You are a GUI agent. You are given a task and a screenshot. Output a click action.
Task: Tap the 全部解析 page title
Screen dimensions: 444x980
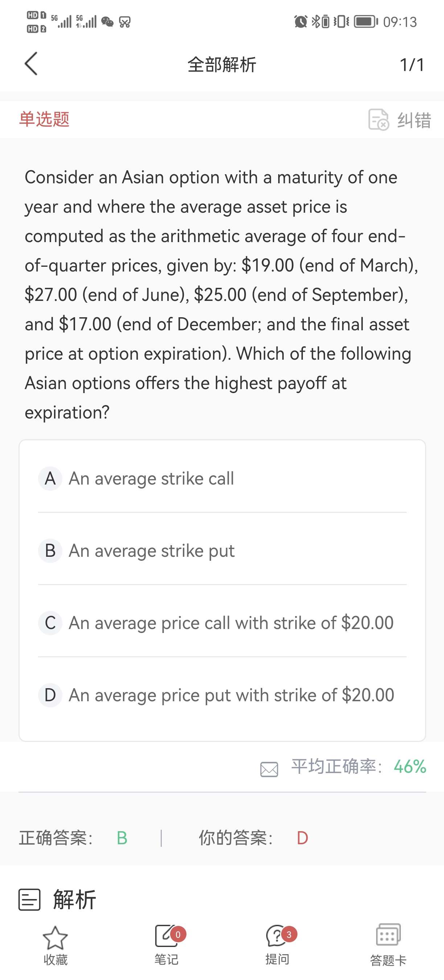tap(222, 64)
